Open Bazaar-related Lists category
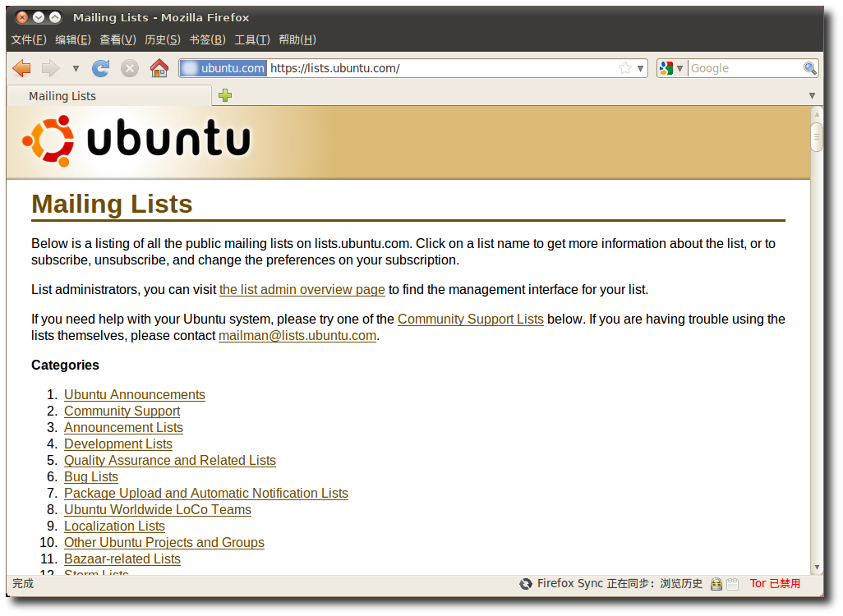This screenshot has width=843, height=616. coord(122,559)
